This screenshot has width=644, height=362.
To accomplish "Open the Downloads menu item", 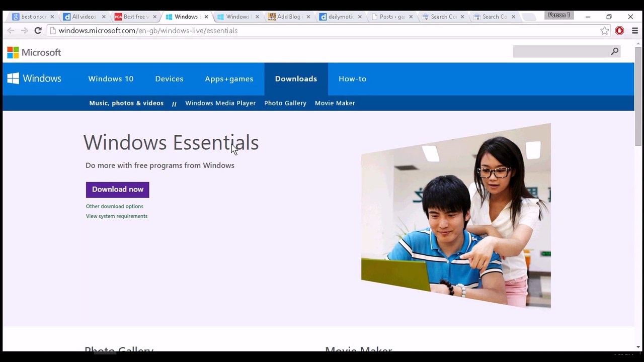I will coord(296,79).
